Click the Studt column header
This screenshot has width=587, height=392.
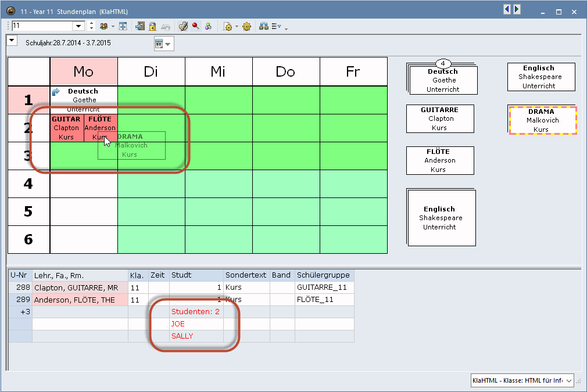196,275
